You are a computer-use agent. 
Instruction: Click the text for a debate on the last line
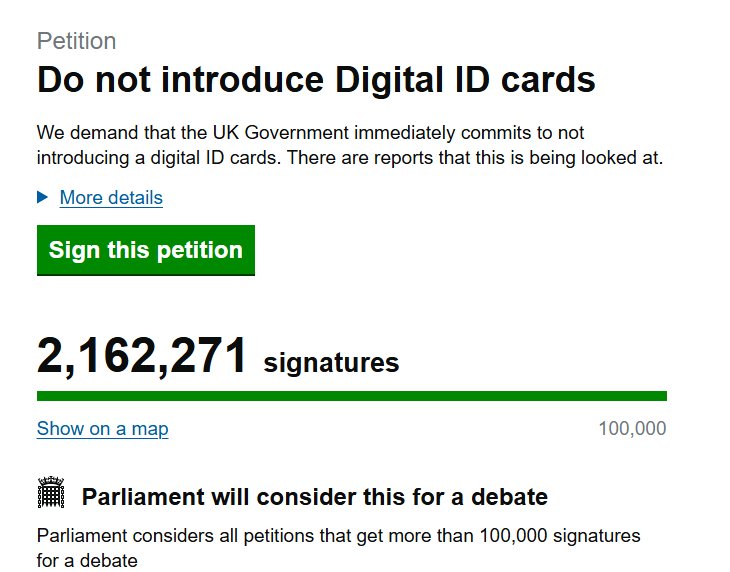(87, 560)
